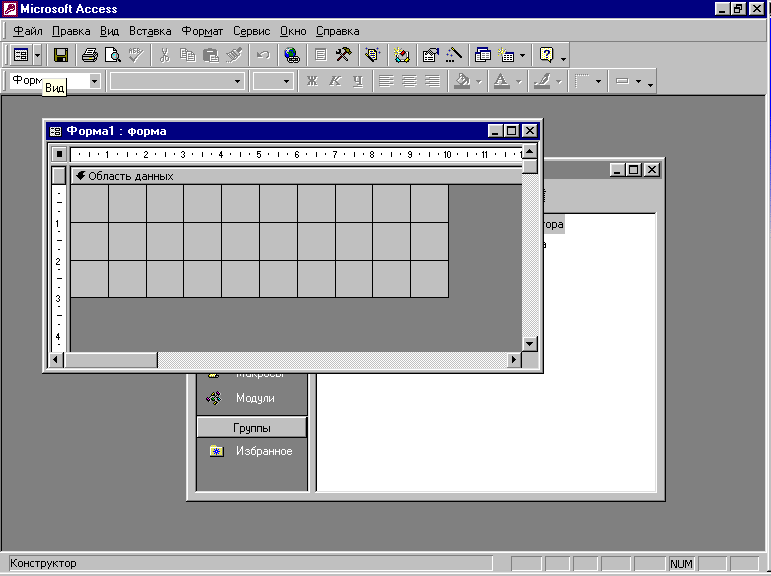The width and height of the screenshot is (771, 576).
Task: Align text right
Action: point(432,81)
